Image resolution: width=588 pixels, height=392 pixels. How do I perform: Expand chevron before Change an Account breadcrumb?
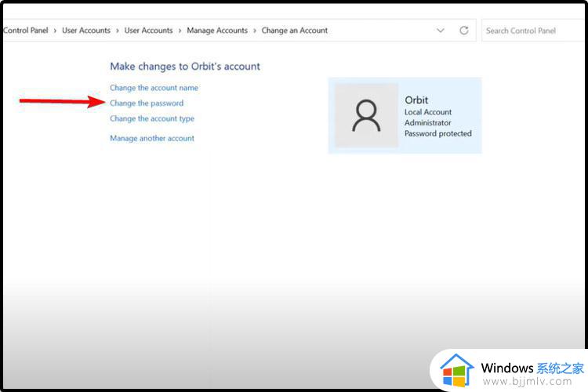pyautogui.click(x=255, y=31)
